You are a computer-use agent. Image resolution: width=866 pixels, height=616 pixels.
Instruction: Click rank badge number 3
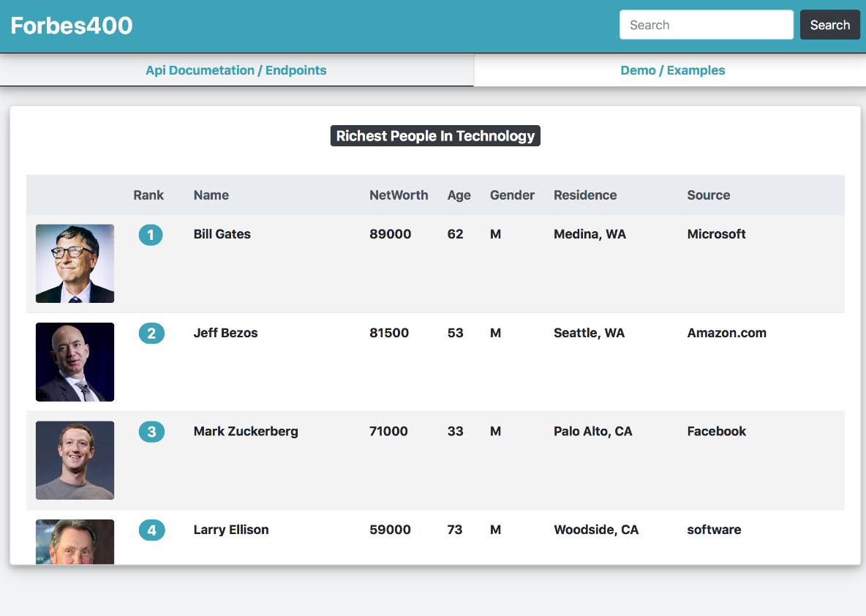[x=151, y=432]
